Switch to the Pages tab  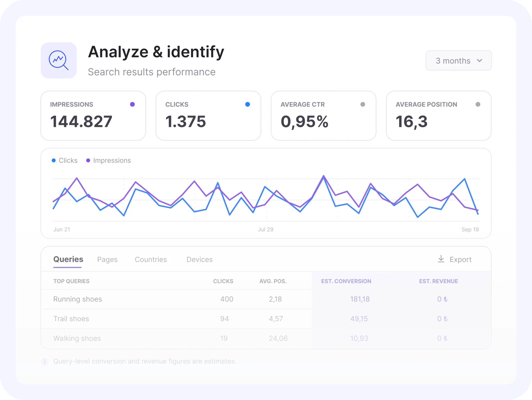coord(107,260)
